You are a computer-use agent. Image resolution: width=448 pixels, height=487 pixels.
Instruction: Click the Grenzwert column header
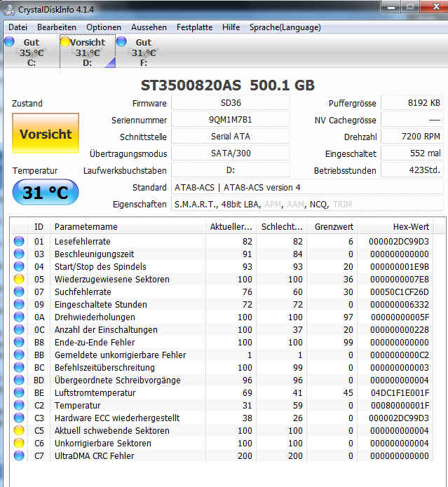(x=332, y=227)
